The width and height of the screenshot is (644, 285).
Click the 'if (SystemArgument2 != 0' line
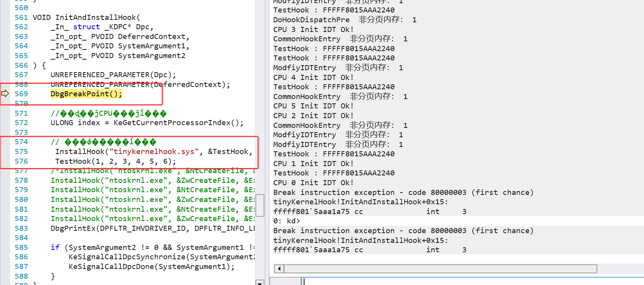[153, 248]
